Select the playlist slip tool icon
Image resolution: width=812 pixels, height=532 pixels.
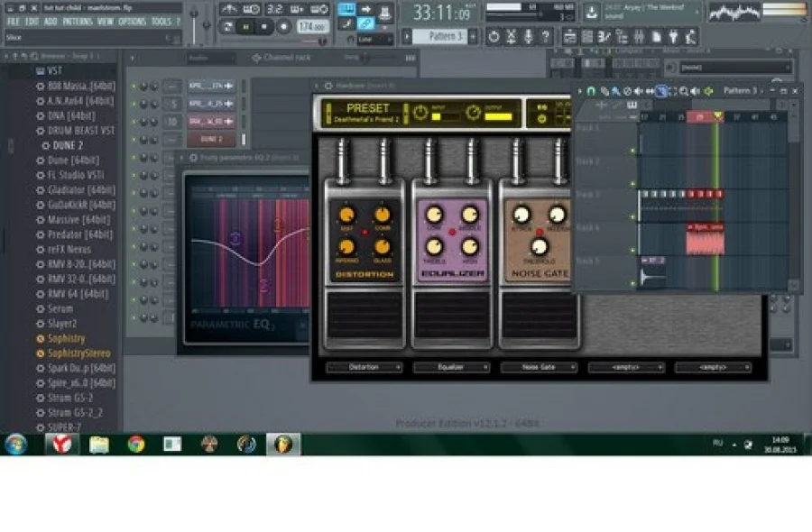(x=650, y=91)
